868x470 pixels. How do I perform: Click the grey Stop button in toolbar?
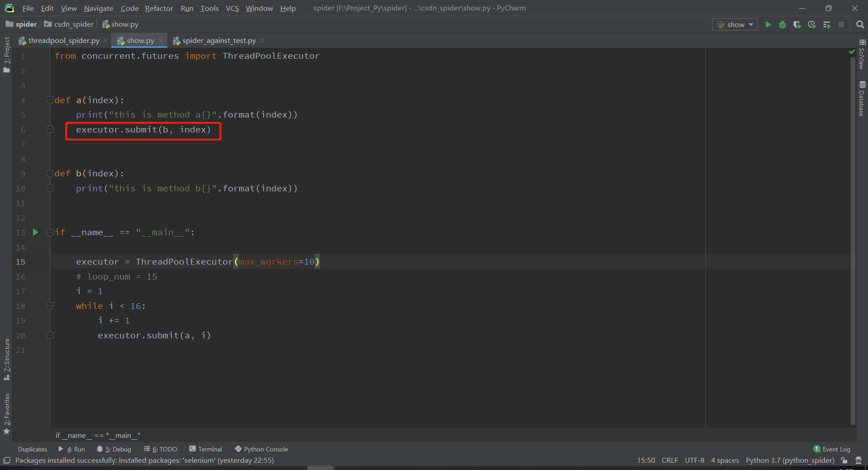coord(841,24)
